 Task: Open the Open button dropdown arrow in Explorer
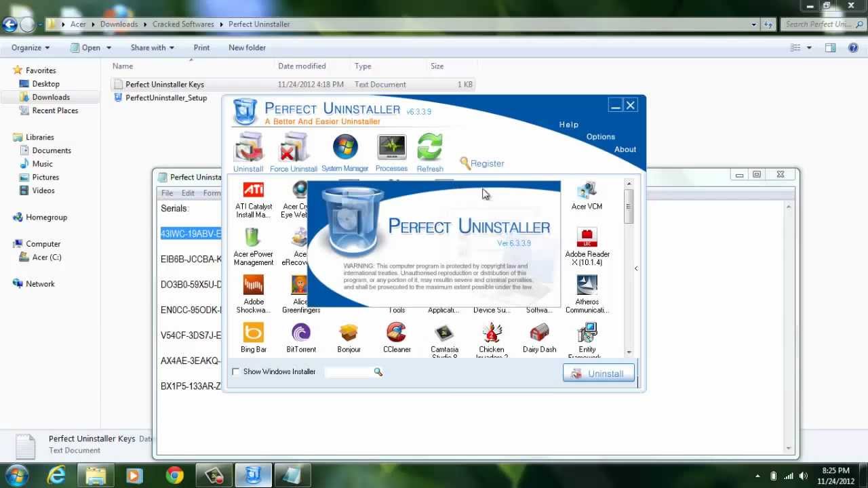tap(108, 48)
